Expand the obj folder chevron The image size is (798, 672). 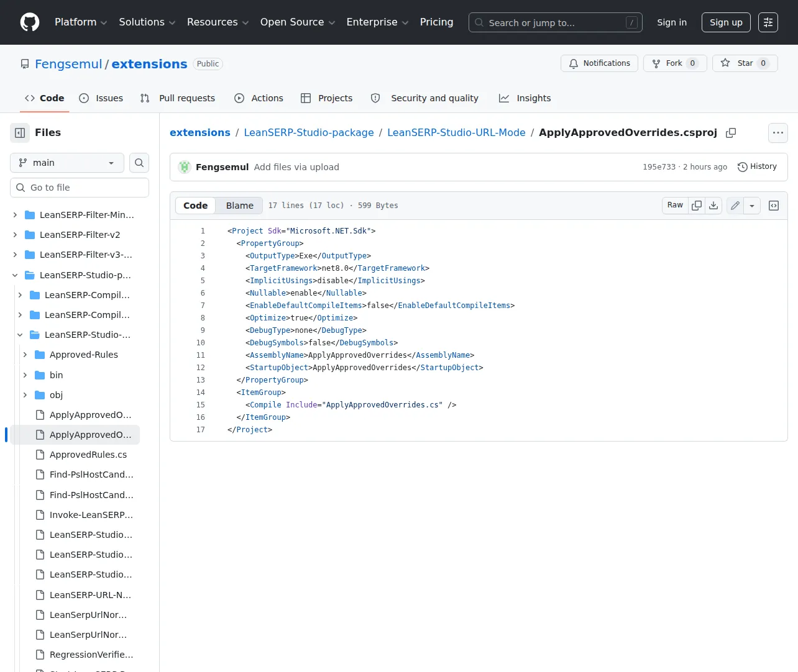25,395
